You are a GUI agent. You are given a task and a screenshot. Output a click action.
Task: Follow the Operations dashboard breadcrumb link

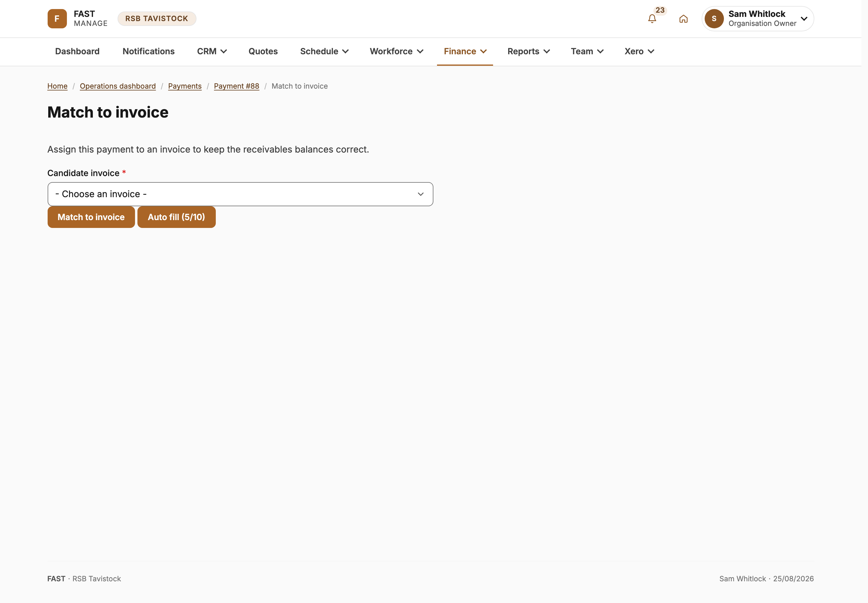point(118,86)
